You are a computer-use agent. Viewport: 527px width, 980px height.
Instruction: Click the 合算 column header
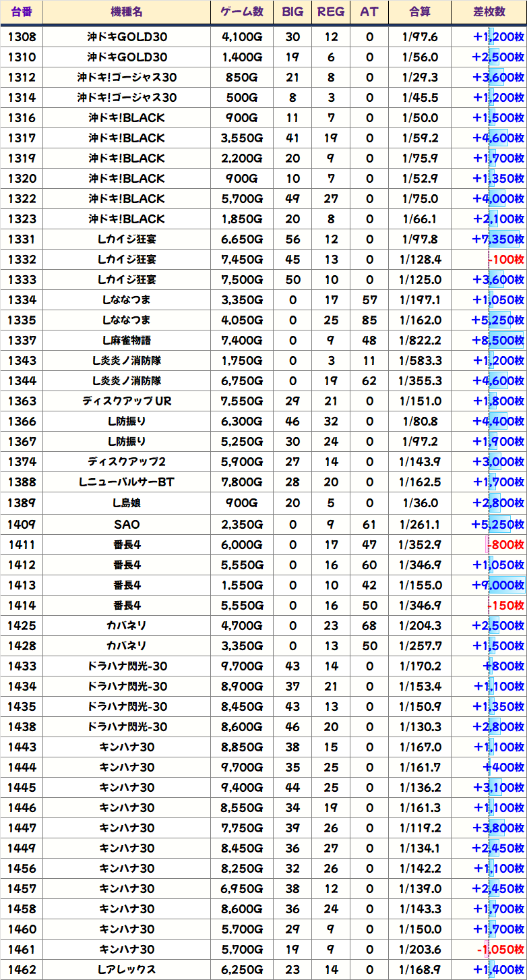420,12
